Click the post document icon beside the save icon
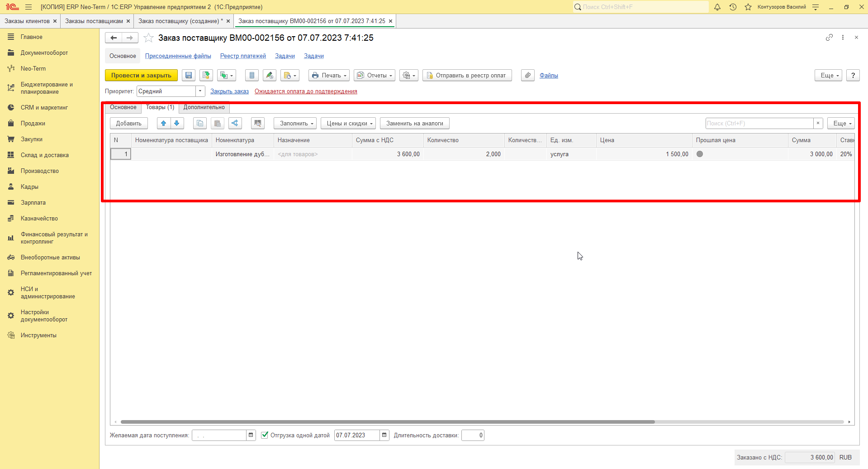868x469 pixels. click(206, 76)
